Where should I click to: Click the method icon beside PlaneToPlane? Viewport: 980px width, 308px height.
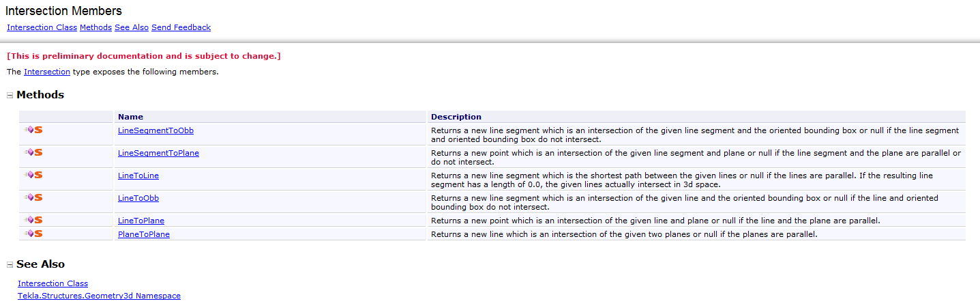[34, 234]
